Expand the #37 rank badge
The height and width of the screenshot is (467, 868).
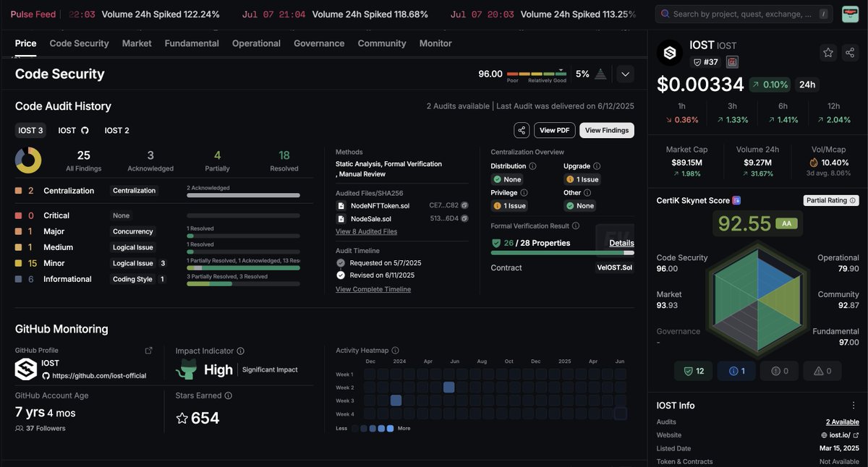[x=705, y=62]
